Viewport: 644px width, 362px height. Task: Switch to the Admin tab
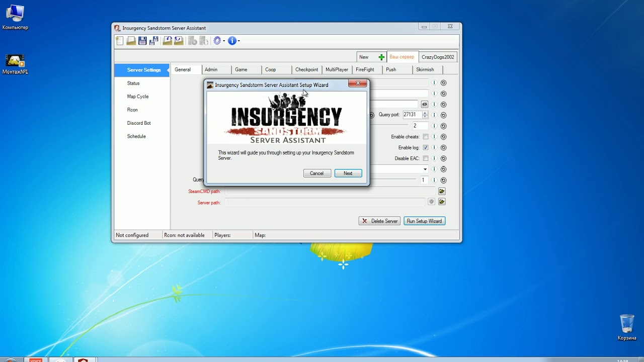pos(216,70)
